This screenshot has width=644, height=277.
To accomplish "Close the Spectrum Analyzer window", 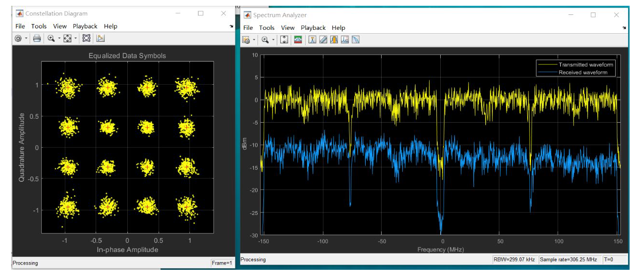I will [x=617, y=15].
